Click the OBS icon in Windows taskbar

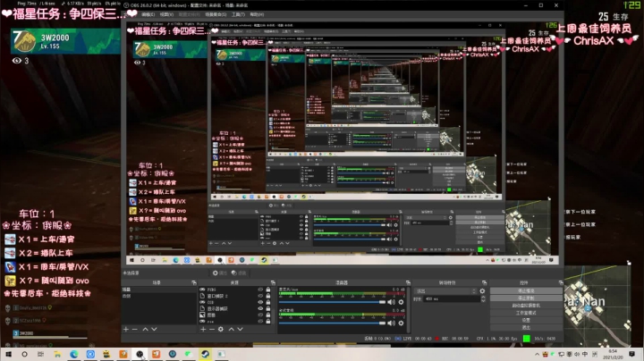point(140,354)
